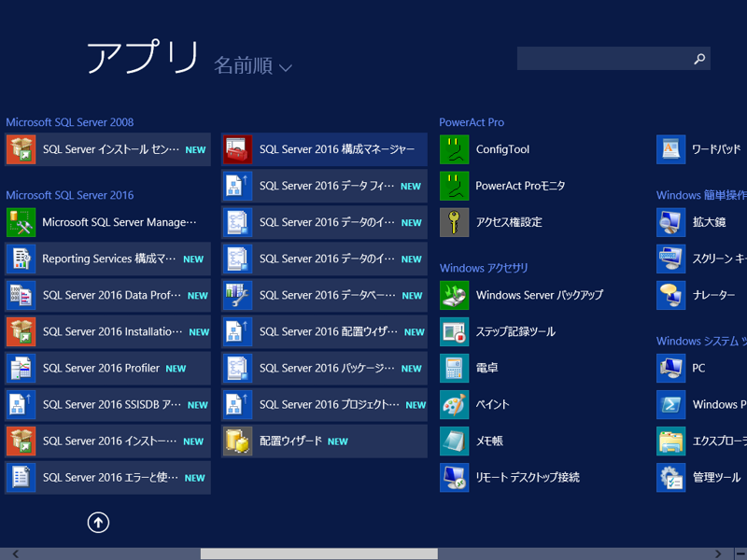Open SQL Server 2016 配置ウィザ… icon

[x=238, y=332]
